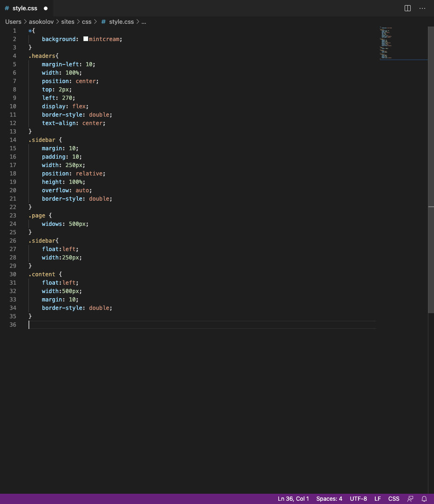Select the UTF-8 encoding indicator
The width and height of the screenshot is (434, 504).
tap(358, 499)
